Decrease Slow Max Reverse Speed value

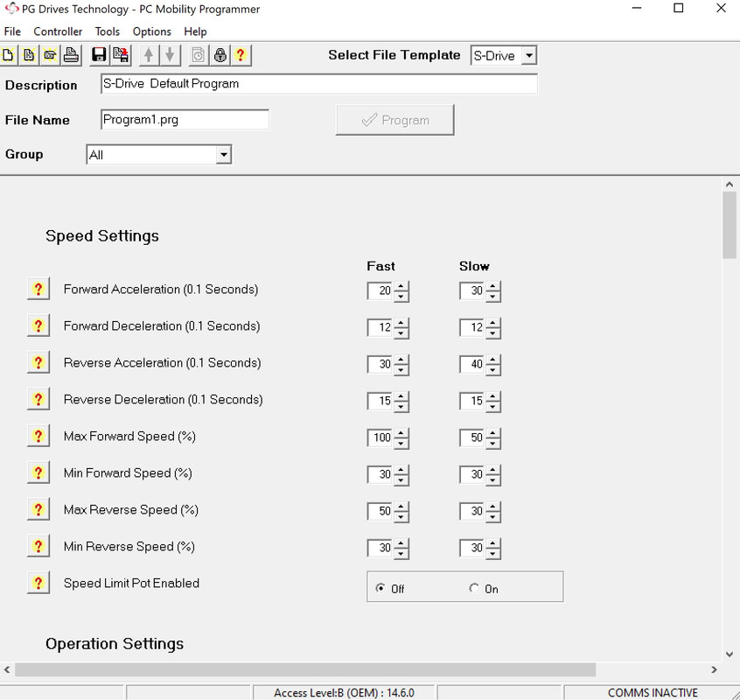pyautogui.click(x=493, y=517)
